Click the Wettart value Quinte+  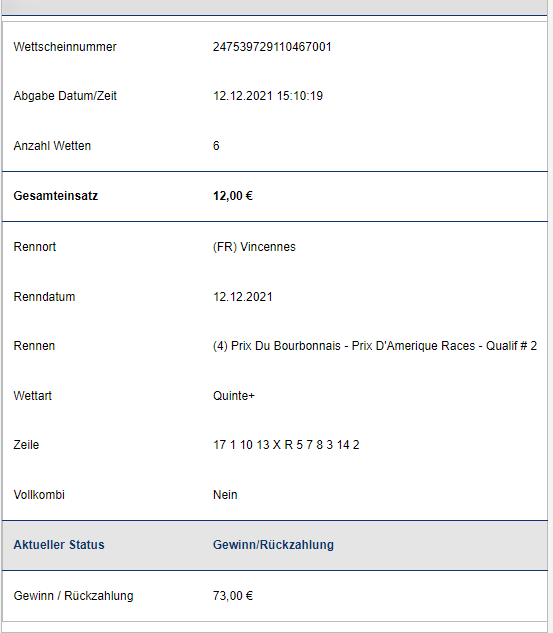234,396
